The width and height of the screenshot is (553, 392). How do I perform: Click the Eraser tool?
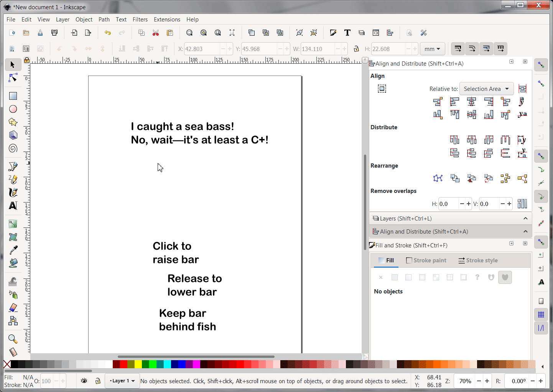[x=13, y=308]
